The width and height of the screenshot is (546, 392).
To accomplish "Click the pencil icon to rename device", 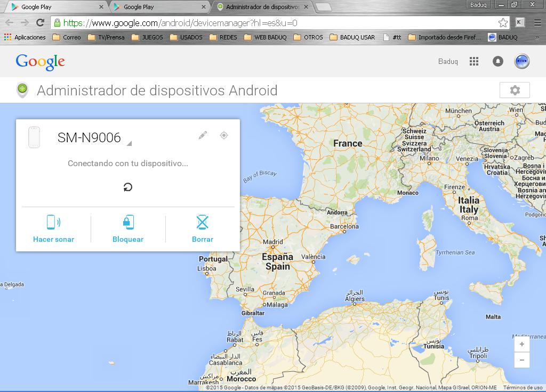I will pos(203,135).
